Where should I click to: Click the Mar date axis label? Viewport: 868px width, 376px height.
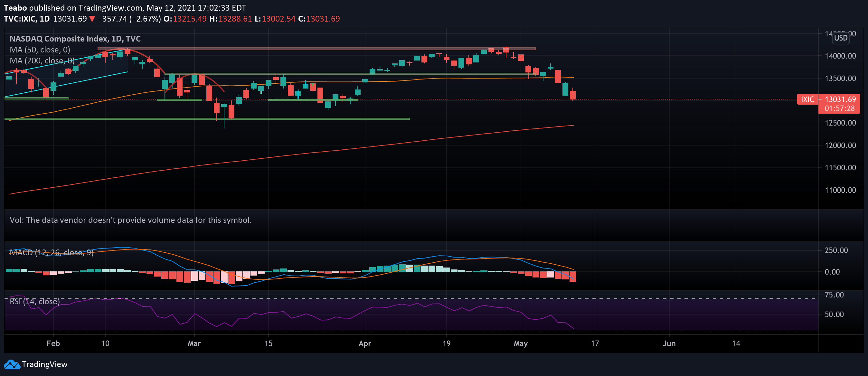(x=194, y=343)
